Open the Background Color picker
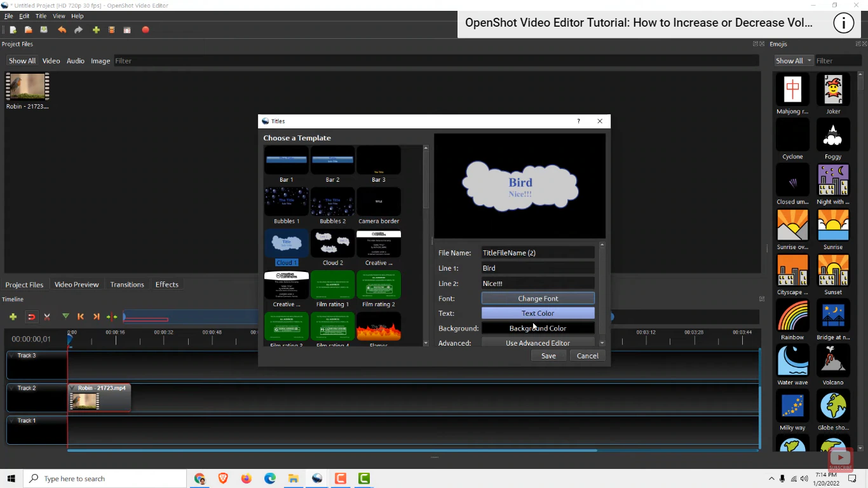868x488 pixels. (538, 329)
